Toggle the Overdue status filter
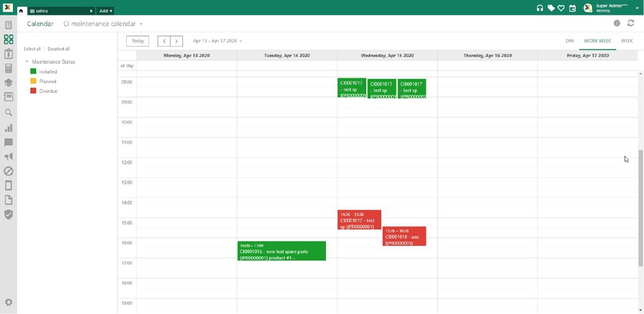This screenshot has width=644, height=314. pyautogui.click(x=33, y=91)
